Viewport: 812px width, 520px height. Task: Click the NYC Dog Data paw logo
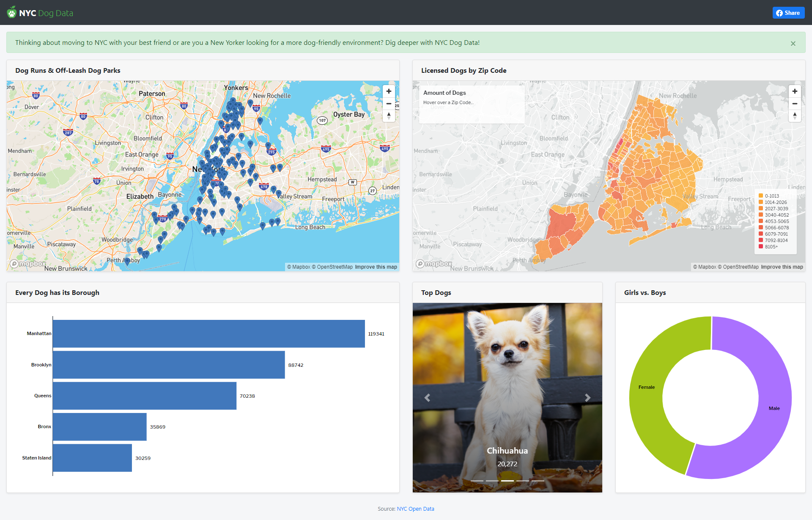pos(12,13)
